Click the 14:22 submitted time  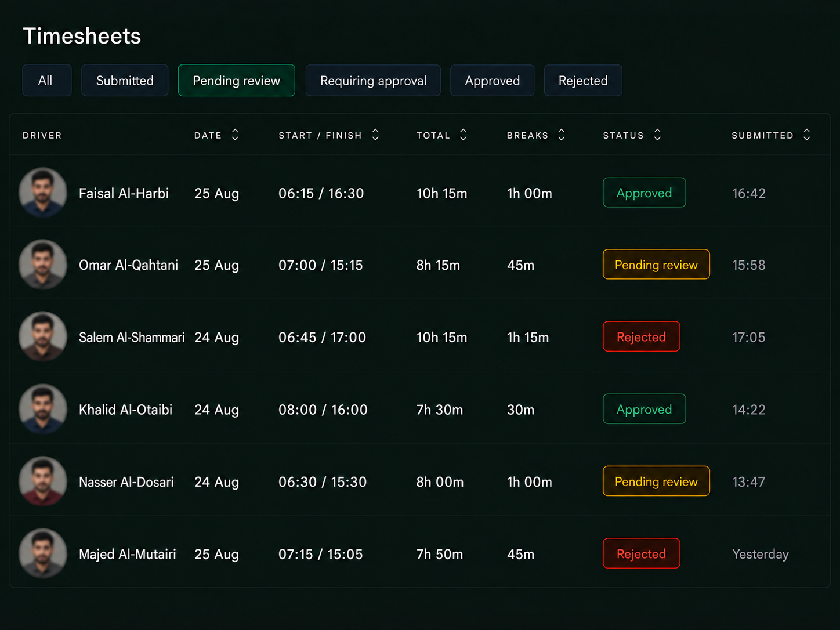click(x=748, y=410)
